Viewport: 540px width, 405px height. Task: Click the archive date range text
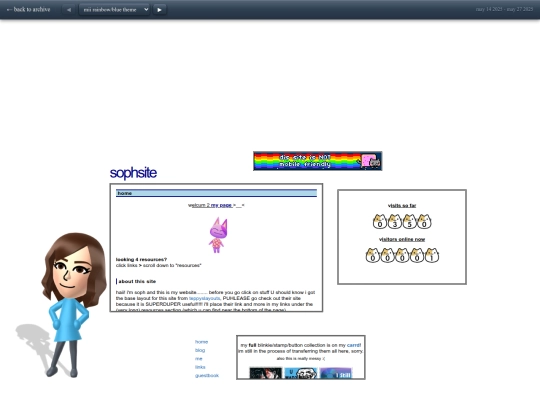point(504,9)
